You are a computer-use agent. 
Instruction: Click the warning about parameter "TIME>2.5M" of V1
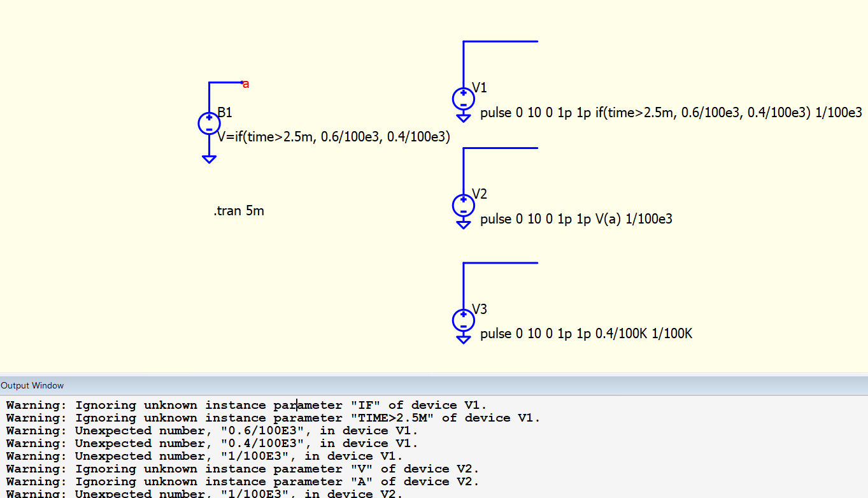pyautogui.click(x=273, y=418)
